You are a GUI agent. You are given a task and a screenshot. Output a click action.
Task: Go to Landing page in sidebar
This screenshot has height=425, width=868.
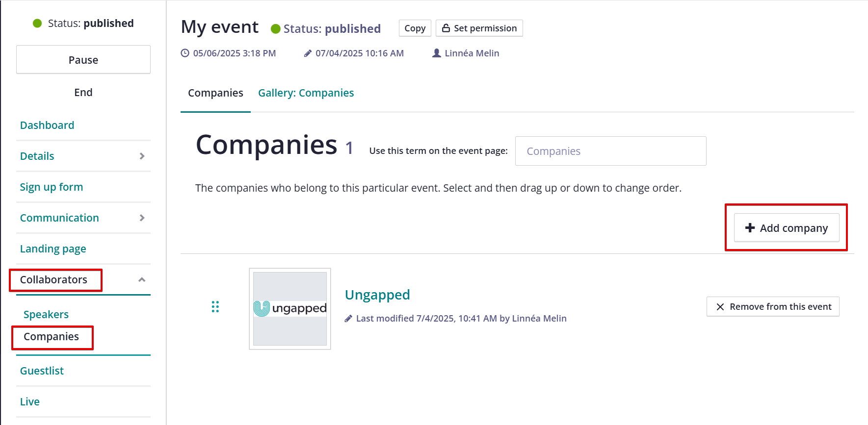(53, 249)
